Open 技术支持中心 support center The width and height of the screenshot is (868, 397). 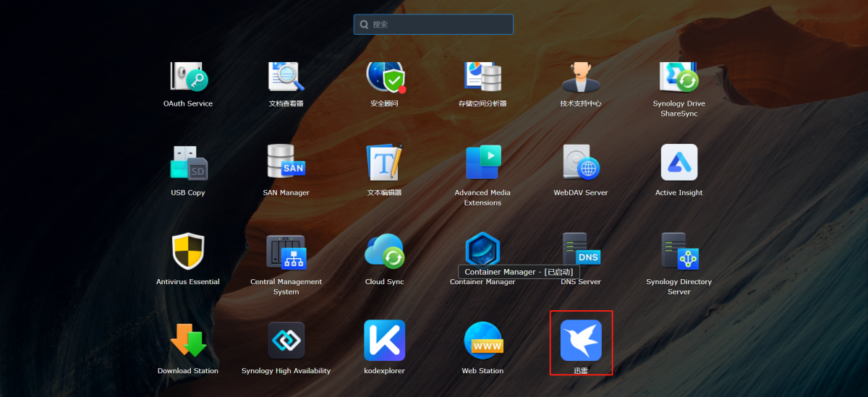point(581,77)
